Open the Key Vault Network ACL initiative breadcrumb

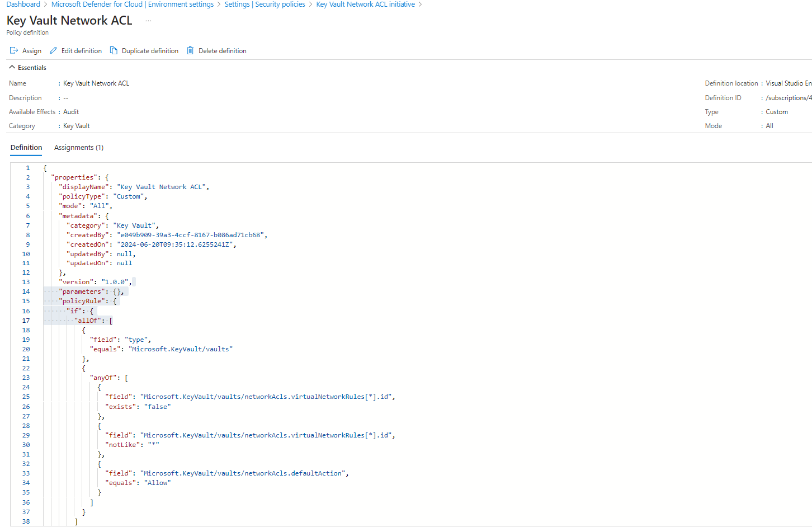[365, 4]
